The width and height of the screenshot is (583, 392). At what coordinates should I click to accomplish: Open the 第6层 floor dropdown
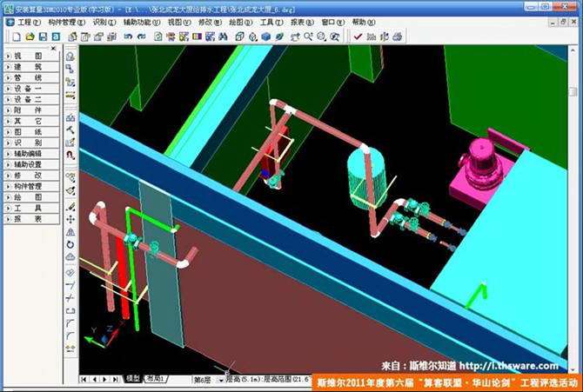click(220, 380)
